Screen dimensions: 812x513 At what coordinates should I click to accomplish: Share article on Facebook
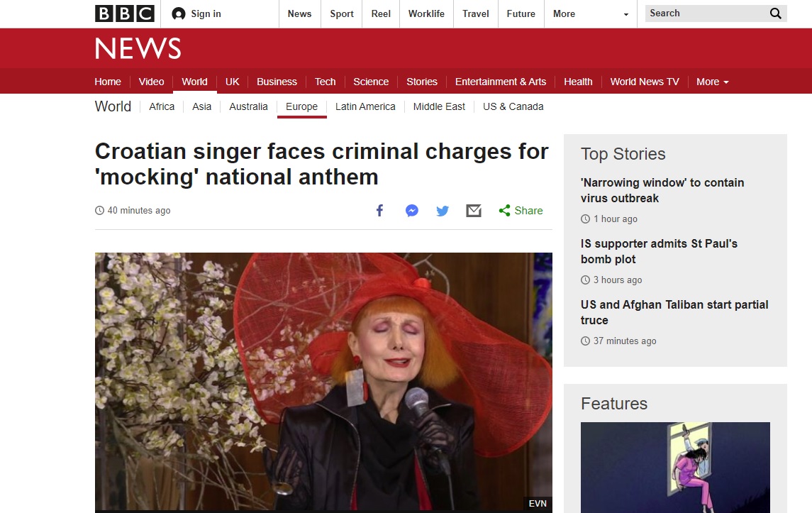point(379,211)
